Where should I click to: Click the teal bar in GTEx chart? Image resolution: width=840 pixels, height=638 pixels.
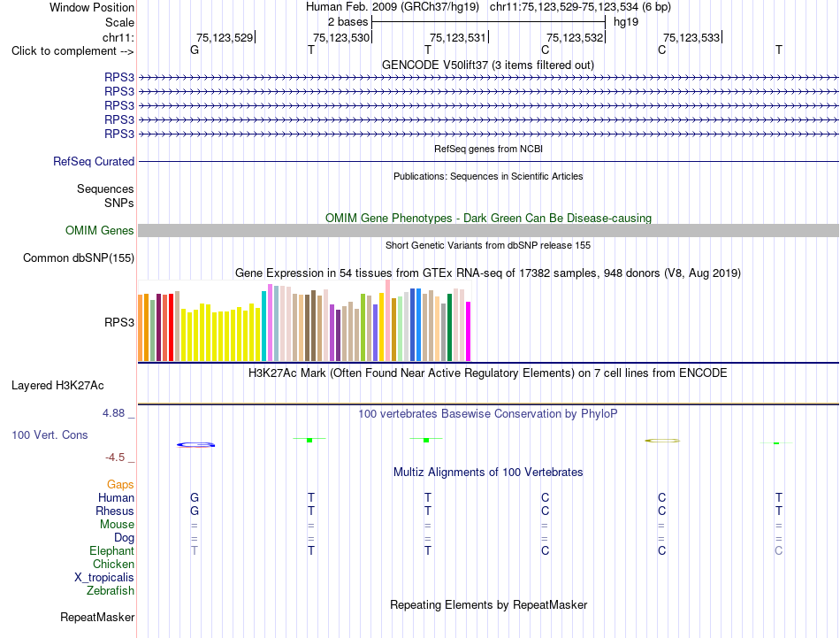[263, 326]
